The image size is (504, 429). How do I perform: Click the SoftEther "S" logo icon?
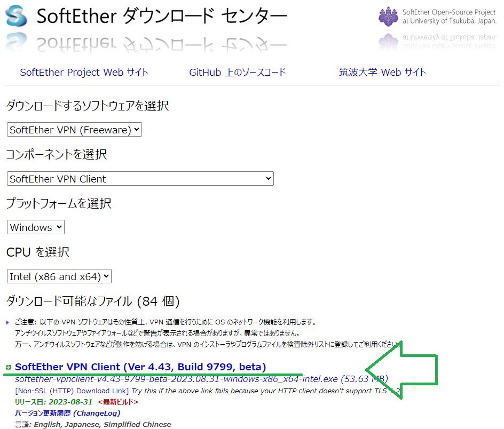click(x=16, y=16)
